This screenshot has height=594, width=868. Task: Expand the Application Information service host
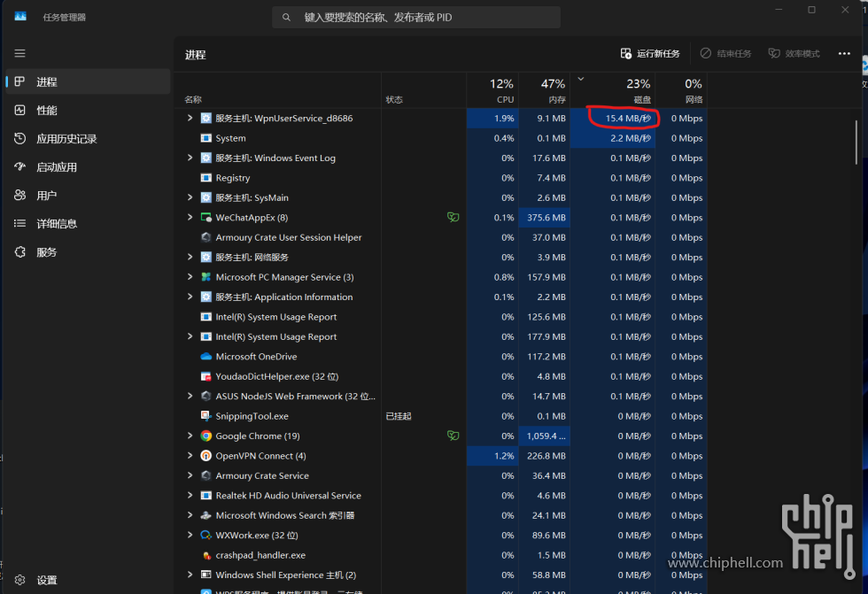[x=190, y=297]
